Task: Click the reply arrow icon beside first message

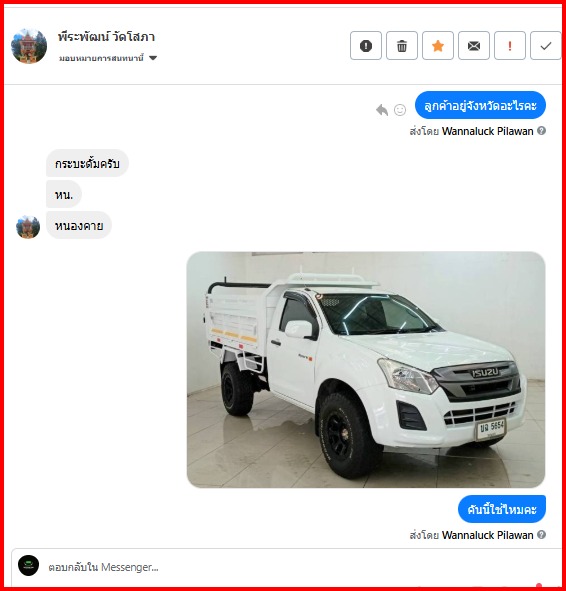Action: click(382, 110)
